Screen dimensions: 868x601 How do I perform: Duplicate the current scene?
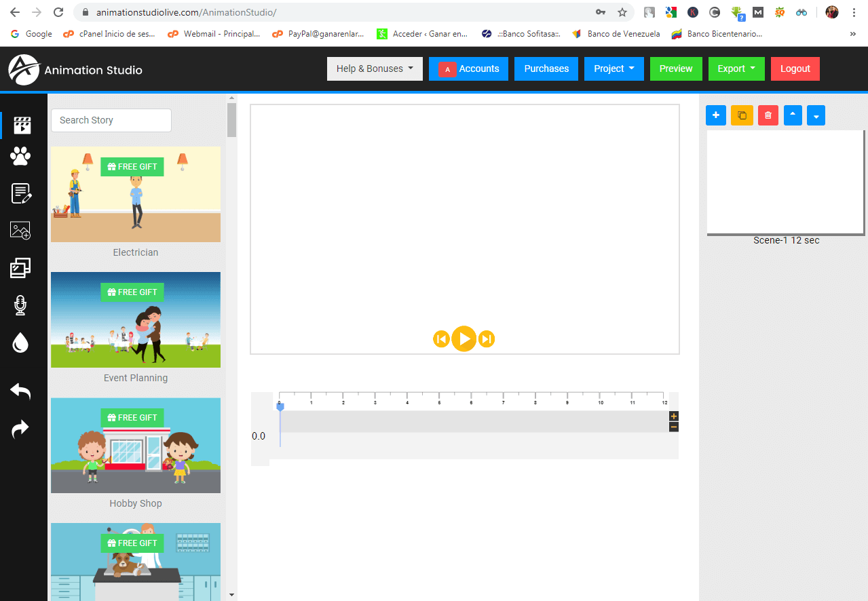742,115
